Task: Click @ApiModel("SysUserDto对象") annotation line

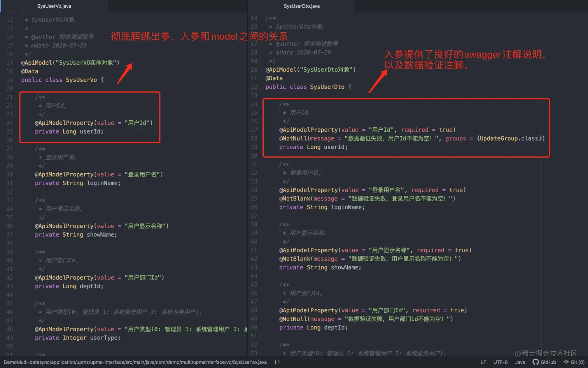Action: pyautogui.click(x=311, y=70)
